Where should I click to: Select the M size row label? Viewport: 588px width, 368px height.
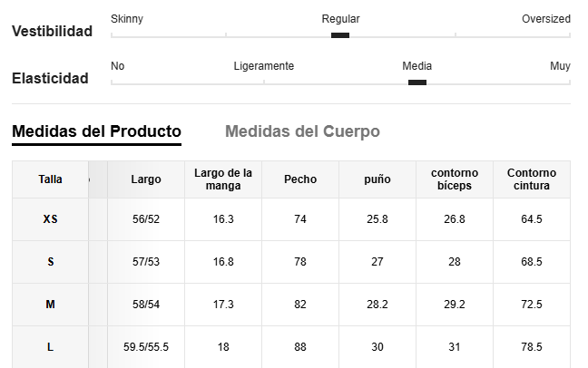click(50, 305)
